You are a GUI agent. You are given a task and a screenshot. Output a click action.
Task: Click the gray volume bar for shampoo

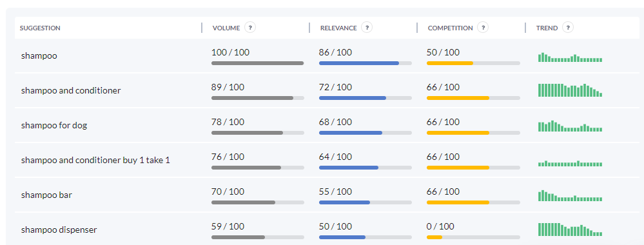[x=257, y=63]
